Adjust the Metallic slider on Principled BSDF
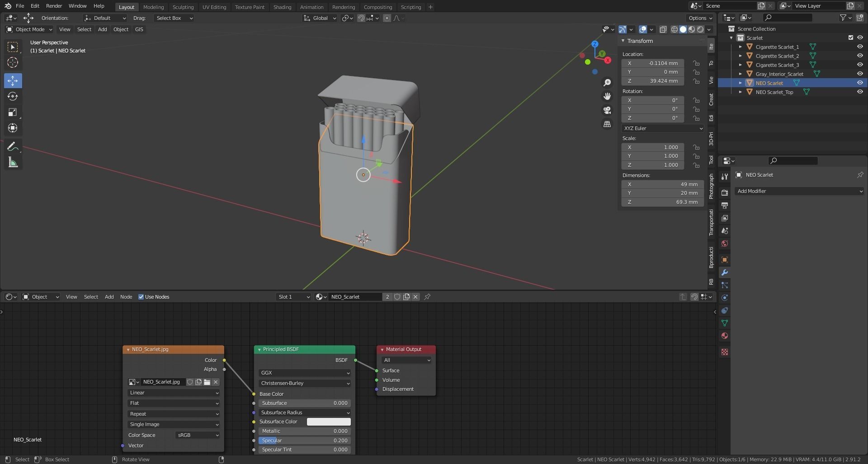This screenshot has width=868, height=464. point(305,431)
